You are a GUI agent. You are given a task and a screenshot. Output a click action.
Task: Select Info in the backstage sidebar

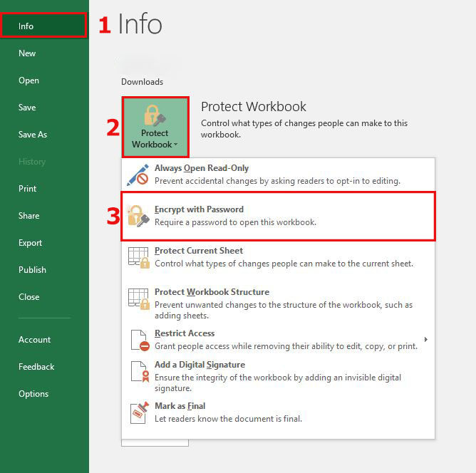click(26, 26)
